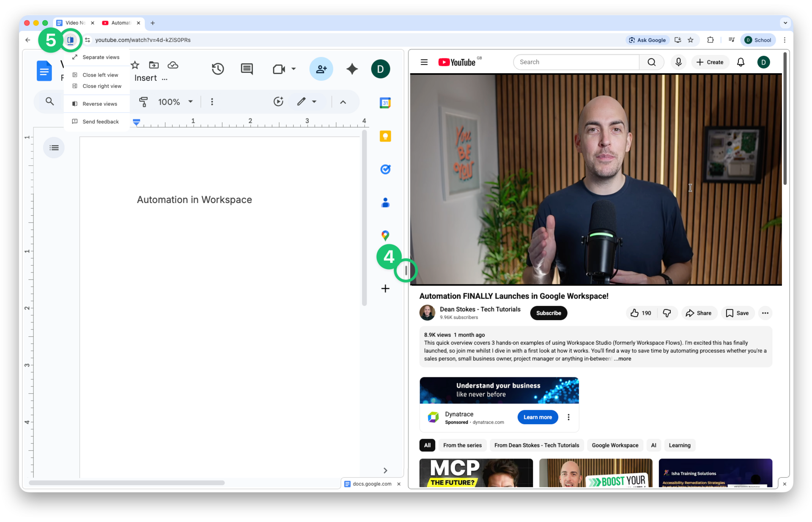Subscribe to Dean Stokes Tech Tutorials
The width and height of the screenshot is (812, 522).
coord(548,313)
